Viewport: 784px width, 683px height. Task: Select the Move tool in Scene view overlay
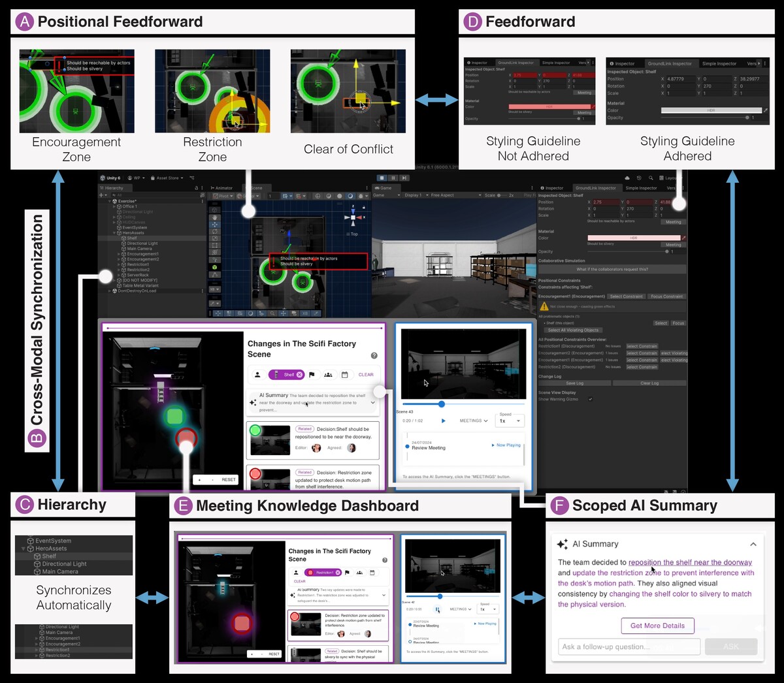click(x=215, y=224)
